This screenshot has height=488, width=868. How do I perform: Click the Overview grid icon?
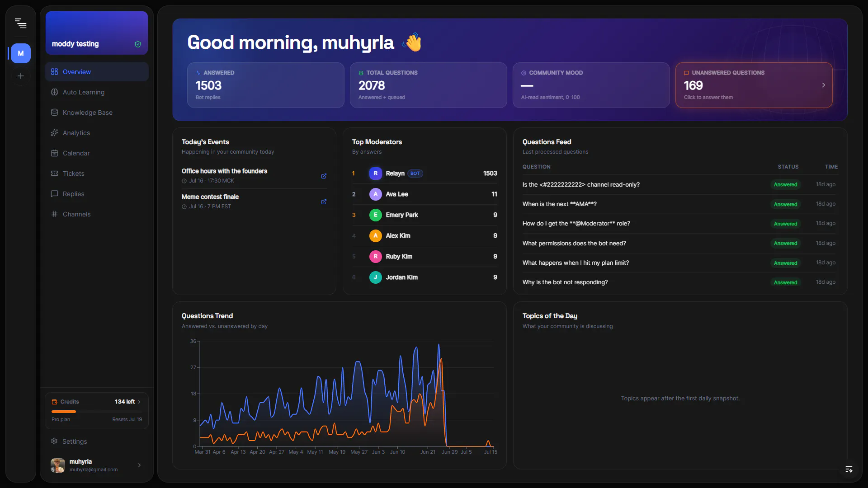pyautogui.click(x=54, y=72)
